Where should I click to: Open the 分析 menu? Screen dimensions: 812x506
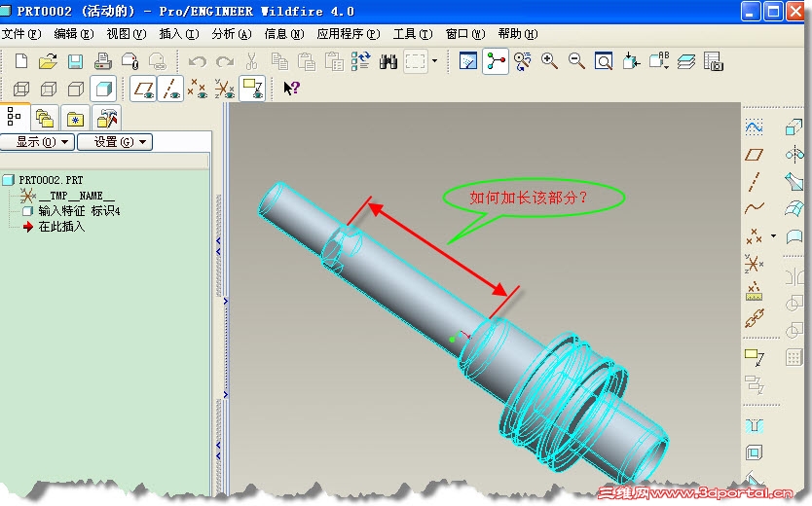click(232, 34)
